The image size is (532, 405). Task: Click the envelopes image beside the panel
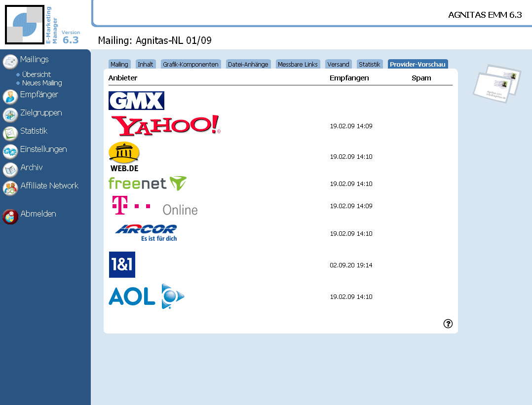(x=497, y=84)
